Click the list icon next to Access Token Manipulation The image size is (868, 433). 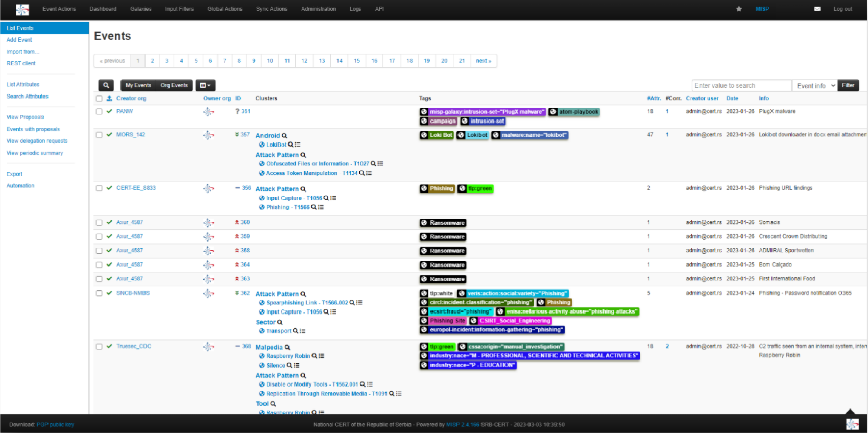369,173
